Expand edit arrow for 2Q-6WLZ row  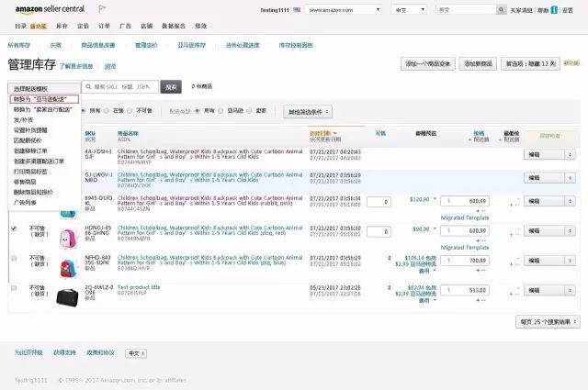point(570,290)
